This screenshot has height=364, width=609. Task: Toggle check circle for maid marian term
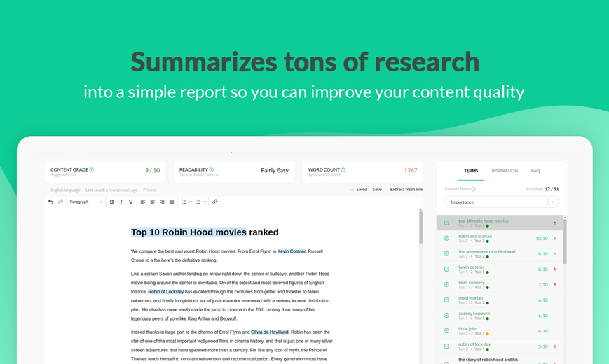tap(446, 300)
